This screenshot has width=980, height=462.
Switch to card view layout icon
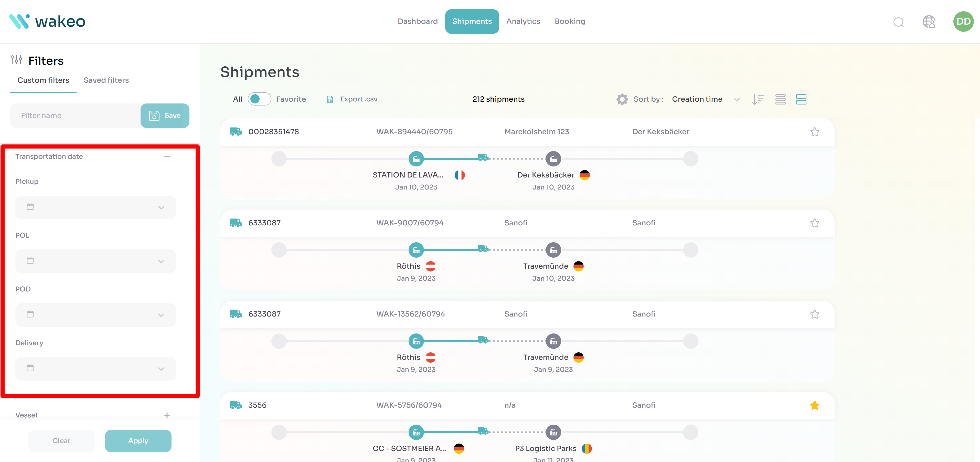click(x=801, y=99)
